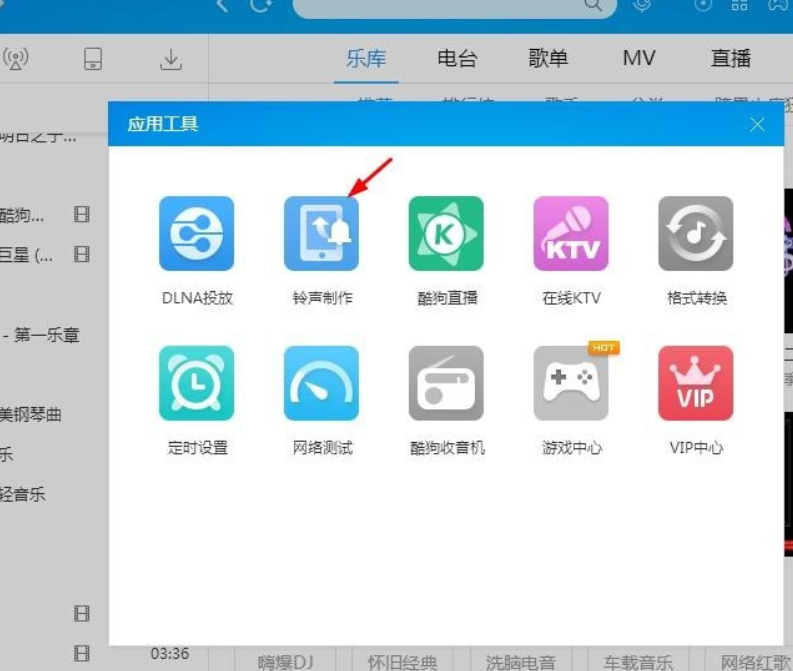Open the voice recognition icon in title bar
Screen dimensions: 793x671
642,5
